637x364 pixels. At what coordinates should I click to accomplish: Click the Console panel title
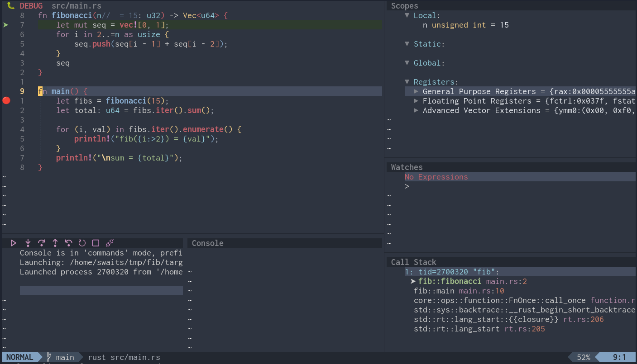(x=208, y=243)
